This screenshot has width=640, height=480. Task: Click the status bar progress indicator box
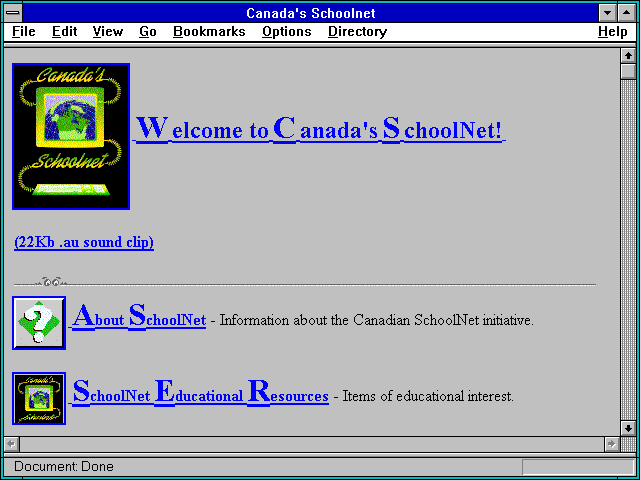click(x=578, y=467)
